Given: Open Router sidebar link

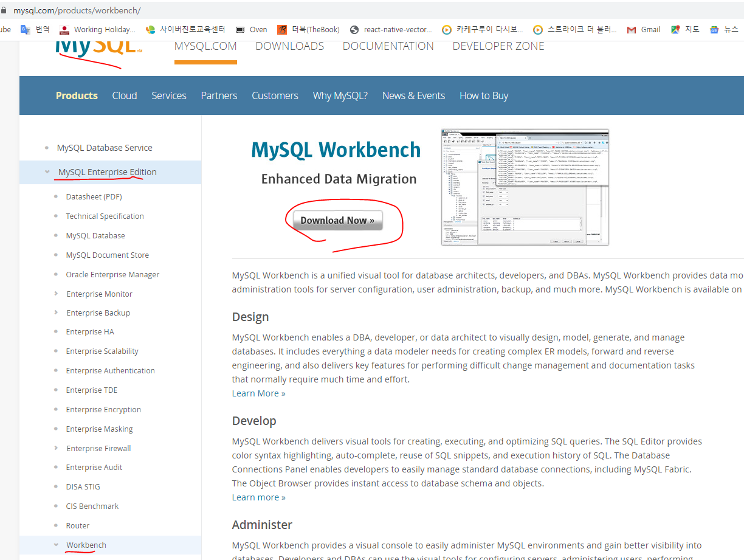Looking at the screenshot, I should 78,526.
